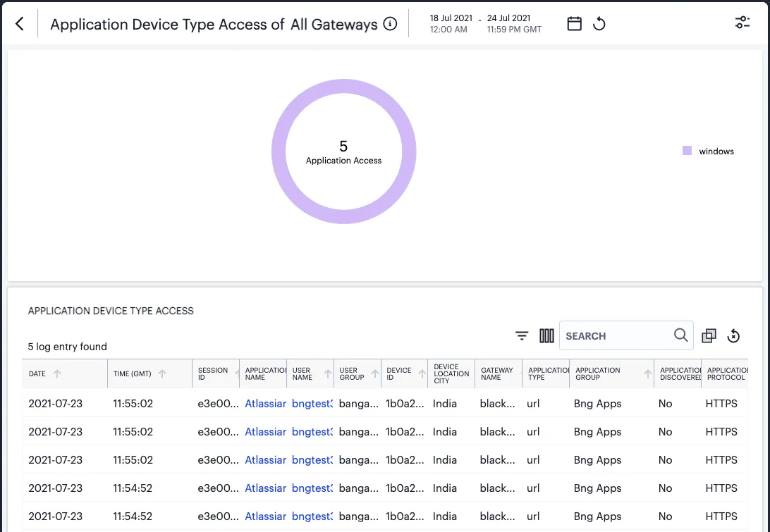
Task: Open the report settings sliders icon
Action: tap(742, 23)
